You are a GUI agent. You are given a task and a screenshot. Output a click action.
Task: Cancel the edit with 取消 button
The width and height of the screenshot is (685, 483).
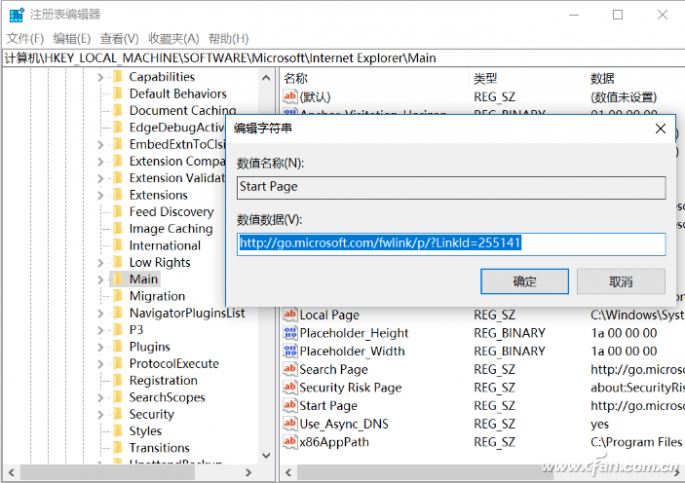[621, 282]
